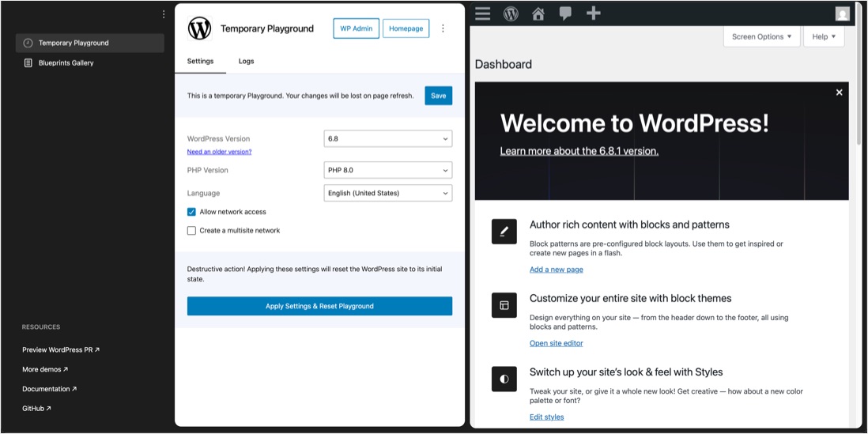Click the pencil icon beside Author rich content
Viewport: 868px width, 434px height.
tap(504, 232)
